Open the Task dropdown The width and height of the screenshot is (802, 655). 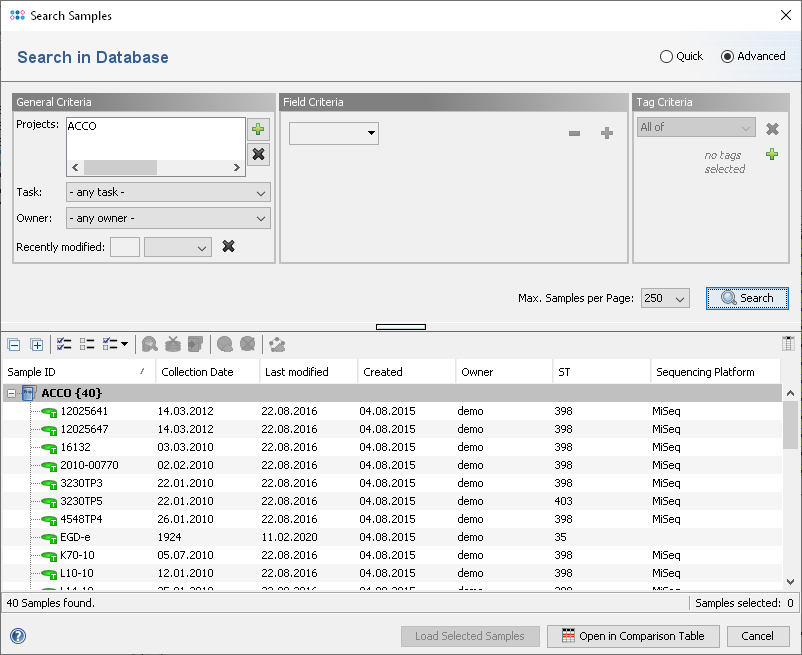point(168,192)
